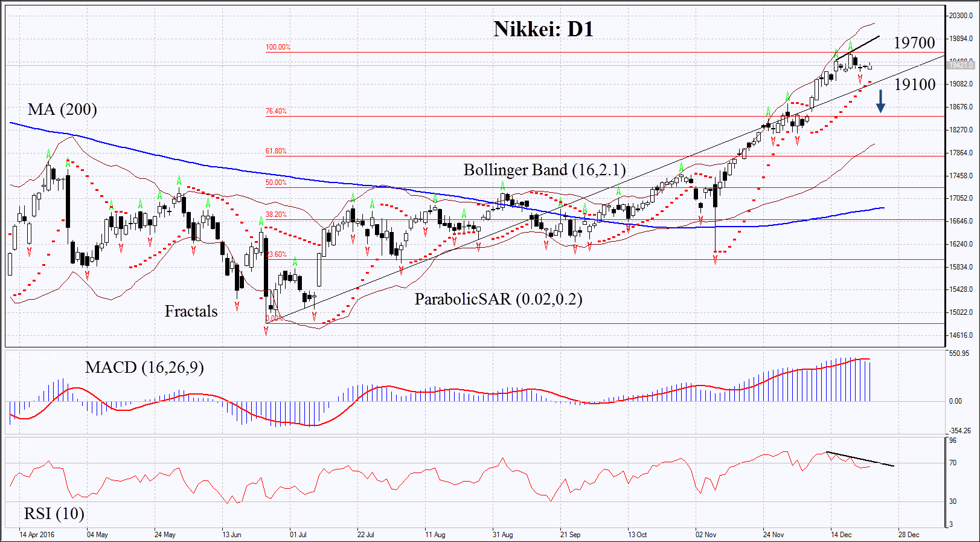Click the 18676.0 price axis value
The width and height of the screenshot is (980, 542).
coord(961,107)
